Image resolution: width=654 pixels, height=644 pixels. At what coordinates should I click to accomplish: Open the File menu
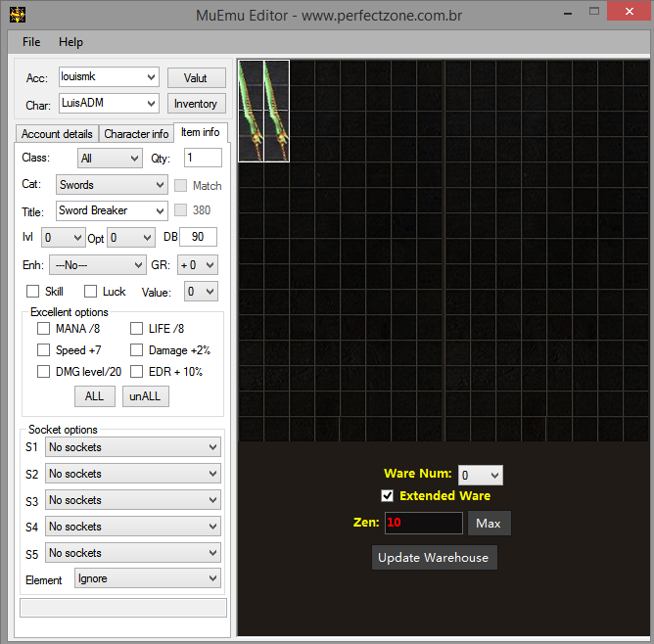coord(31,42)
